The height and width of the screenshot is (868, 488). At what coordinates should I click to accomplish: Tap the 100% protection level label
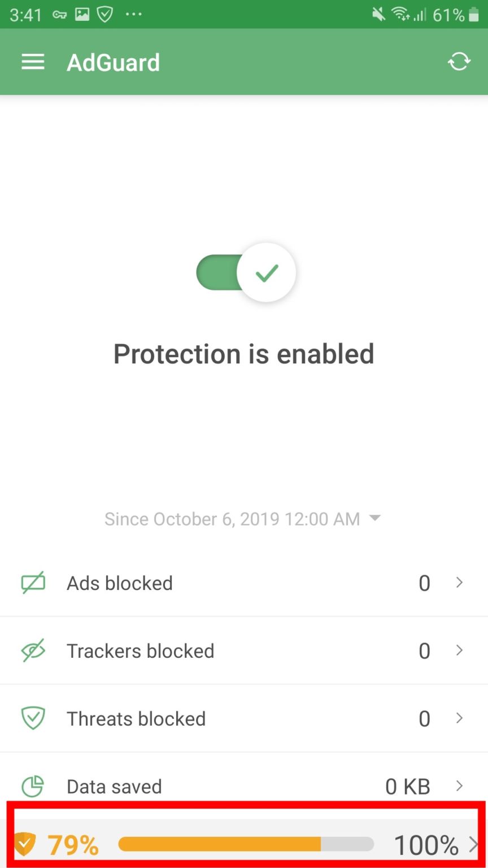click(426, 845)
